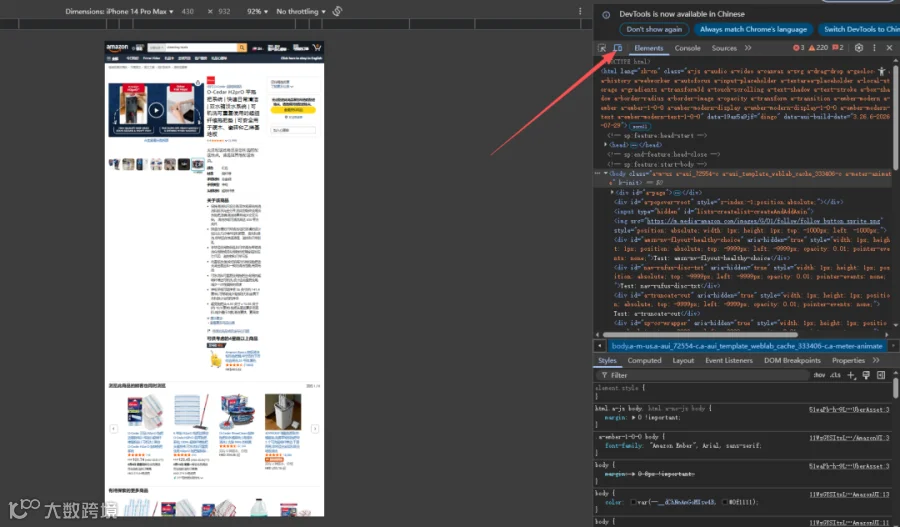Click the scroll badge on html tag
The height and width of the screenshot is (527, 900).
click(639, 126)
